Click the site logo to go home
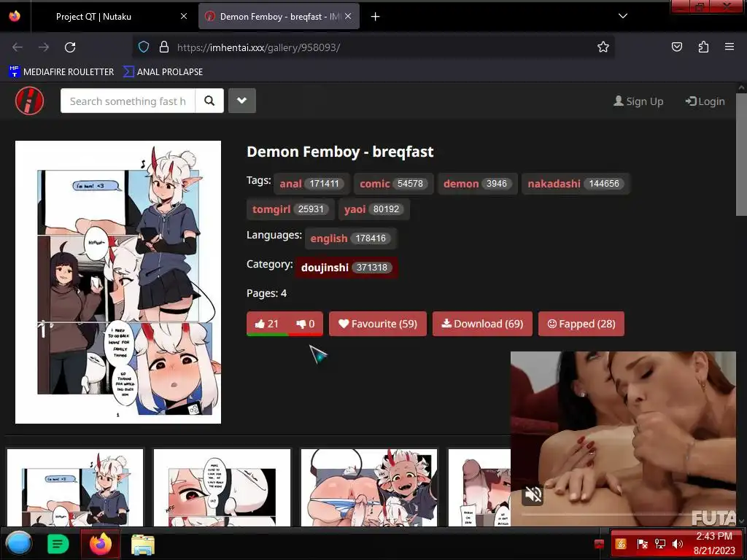The width and height of the screenshot is (747, 560). point(29,101)
